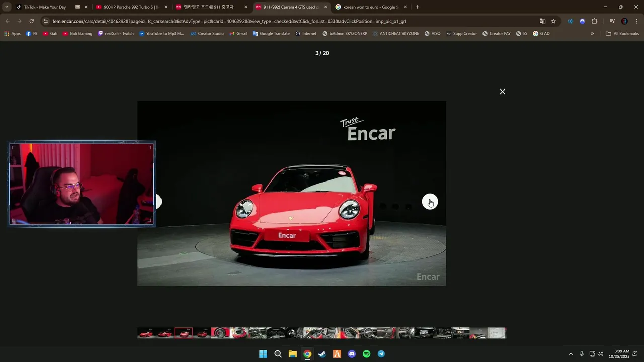Open File Explorer from taskbar
The image size is (644, 362).
coord(292,354)
